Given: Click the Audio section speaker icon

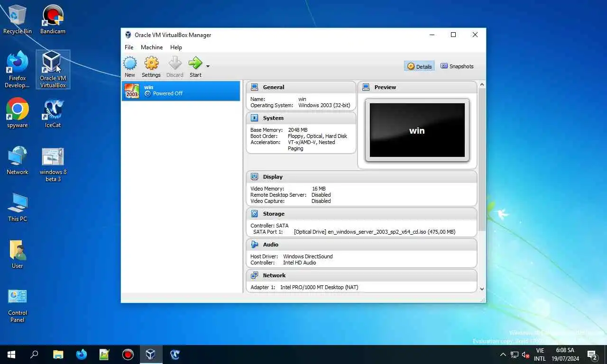Looking at the screenshot, I should (x=255, y=245).
